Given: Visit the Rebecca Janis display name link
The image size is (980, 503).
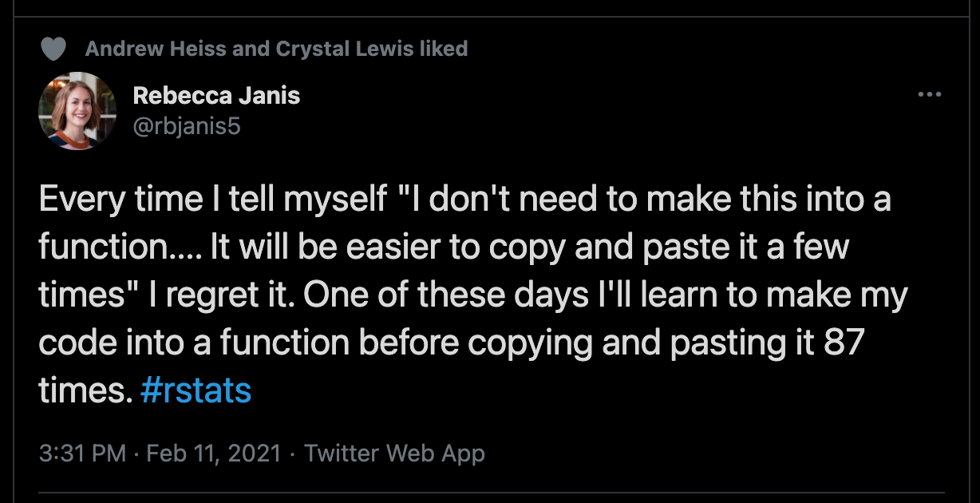Looking at the screenshot, I should tap(216, 96).
